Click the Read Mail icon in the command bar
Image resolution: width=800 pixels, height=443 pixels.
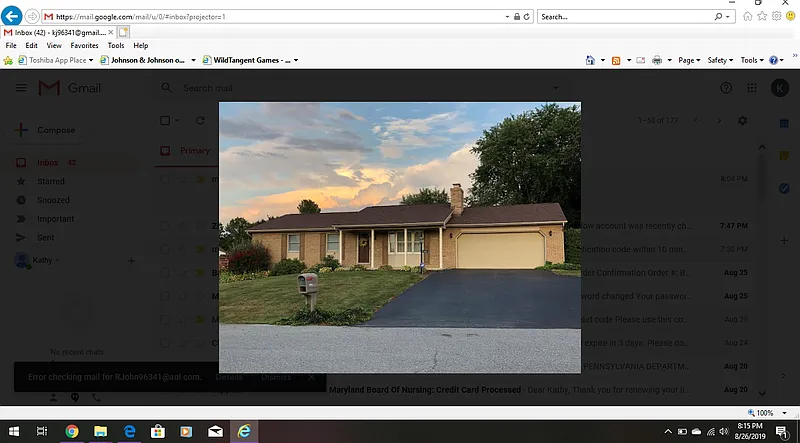[x=641, y=60]
